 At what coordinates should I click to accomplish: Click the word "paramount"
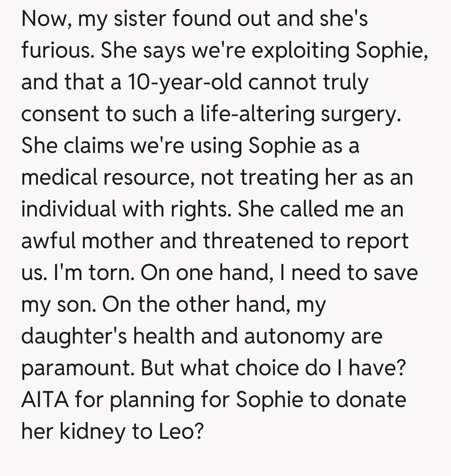click(77, 368)
